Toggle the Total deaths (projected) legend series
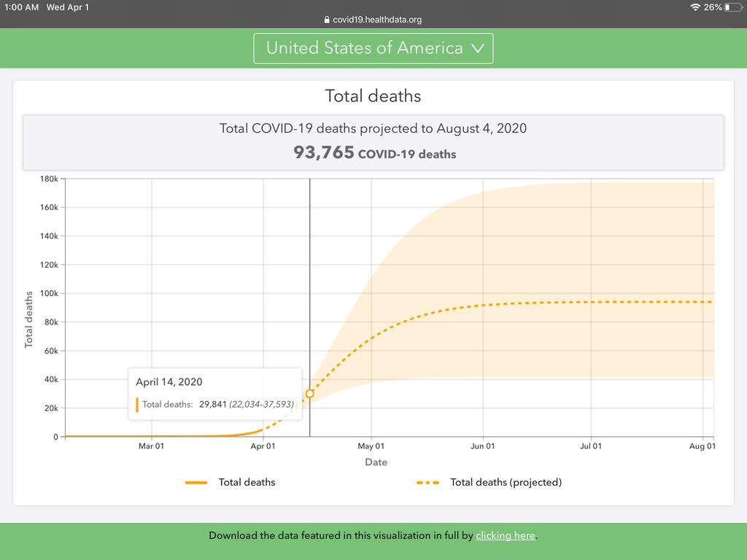 coord(506,482)
